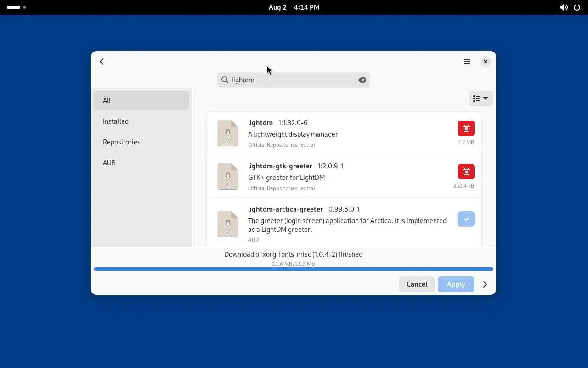Show transaction details chevron
The width and height of the screenshot is (588, 368).
[x=485, y=284]
